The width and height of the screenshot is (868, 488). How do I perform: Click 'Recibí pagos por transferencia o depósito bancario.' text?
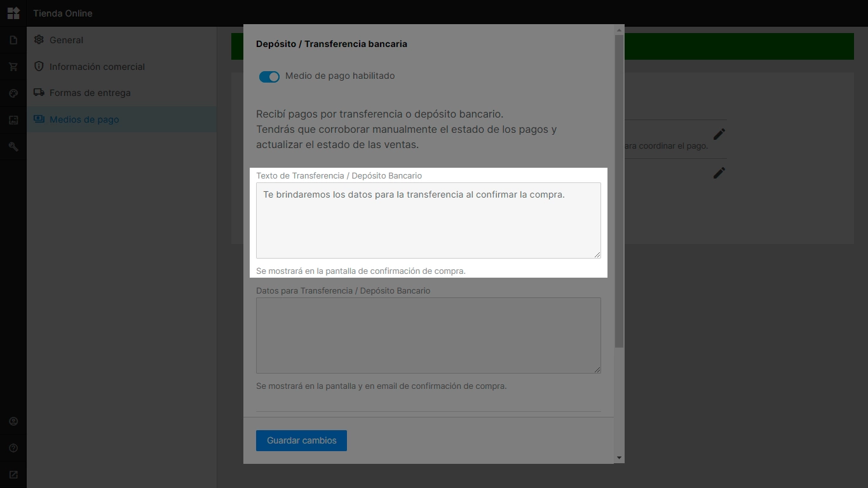(380, 114)
